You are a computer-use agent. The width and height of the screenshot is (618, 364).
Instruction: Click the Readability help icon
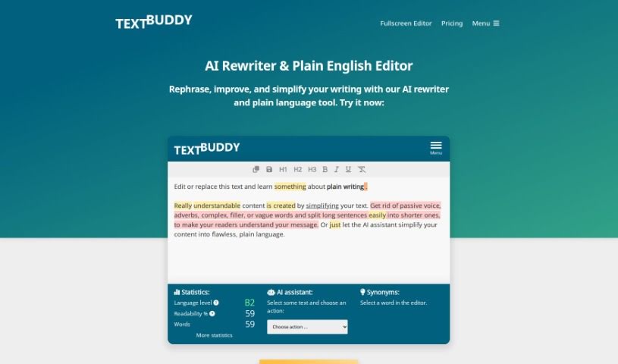212,313
